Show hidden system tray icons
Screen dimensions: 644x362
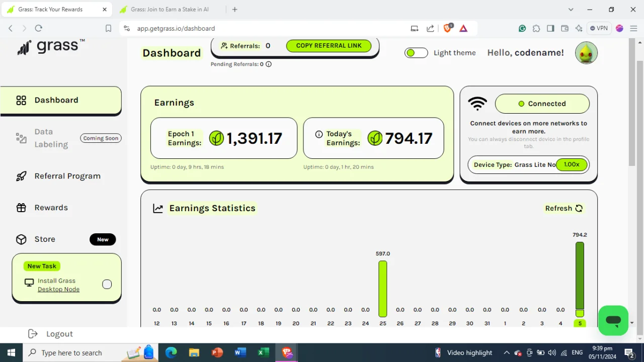pyautogui.click(x=507, y=353)
